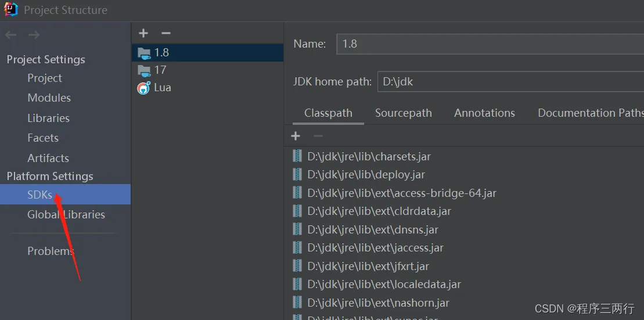Open the Modules settings page
The image size is (644, 320).
pyautogui.click(x=49, y=98)
